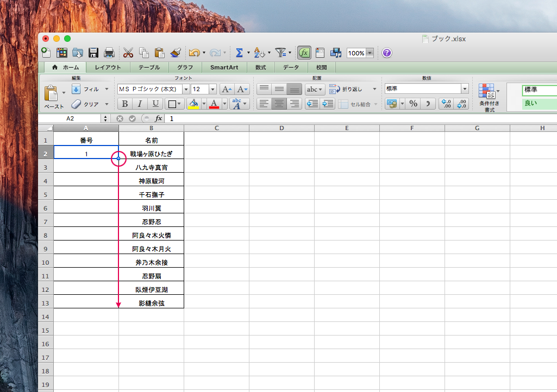Switch to the テーブル tab
Screen dimensions: 557x392
point(149,67)
